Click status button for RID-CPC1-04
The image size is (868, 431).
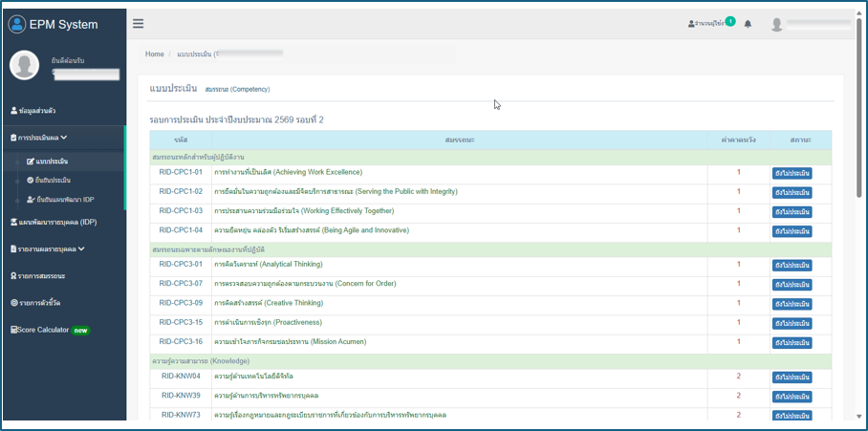[792, 231]
